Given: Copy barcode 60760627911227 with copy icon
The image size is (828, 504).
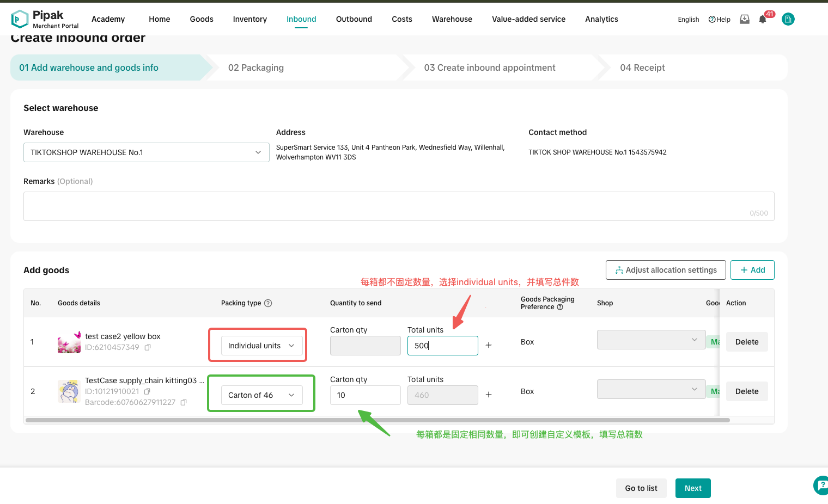Looking at the screenshot, I should coord(184,402).
